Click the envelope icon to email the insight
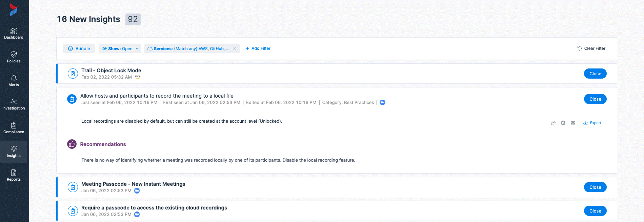 573,123
